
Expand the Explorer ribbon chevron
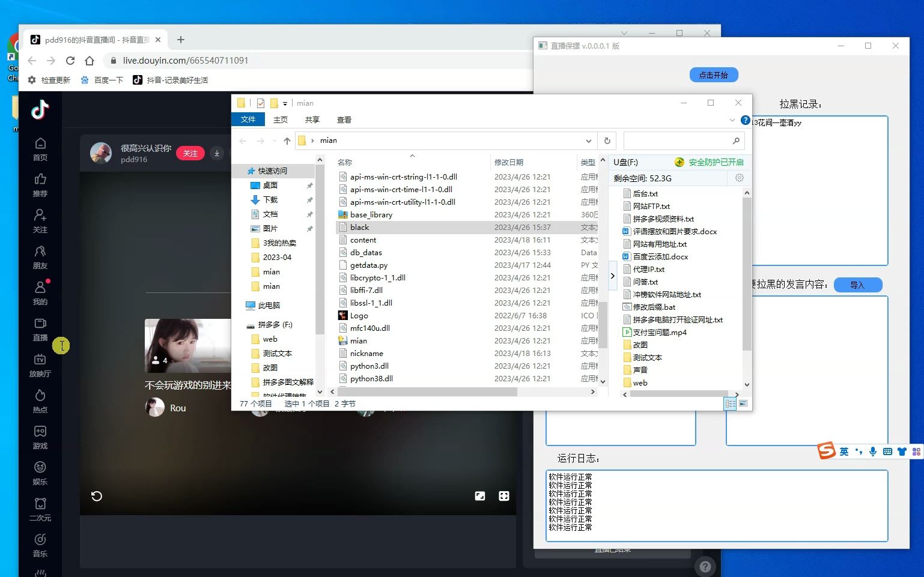[732, 120]
